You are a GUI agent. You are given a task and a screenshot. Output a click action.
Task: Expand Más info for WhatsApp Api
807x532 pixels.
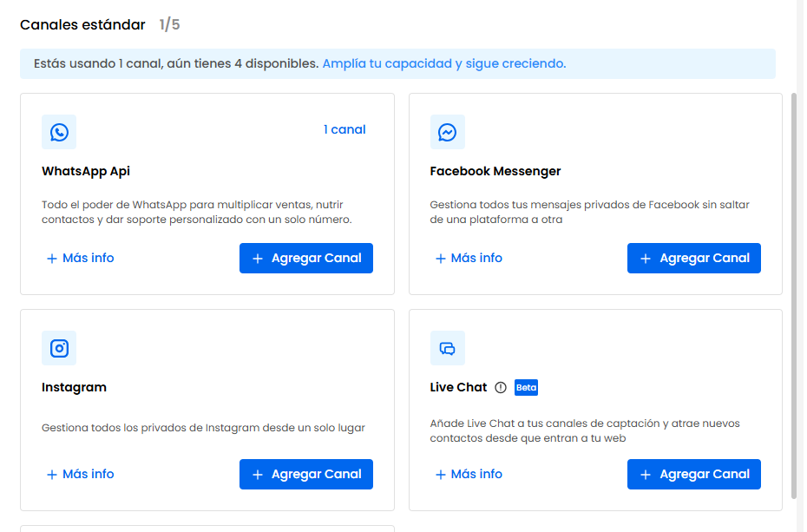80,259
